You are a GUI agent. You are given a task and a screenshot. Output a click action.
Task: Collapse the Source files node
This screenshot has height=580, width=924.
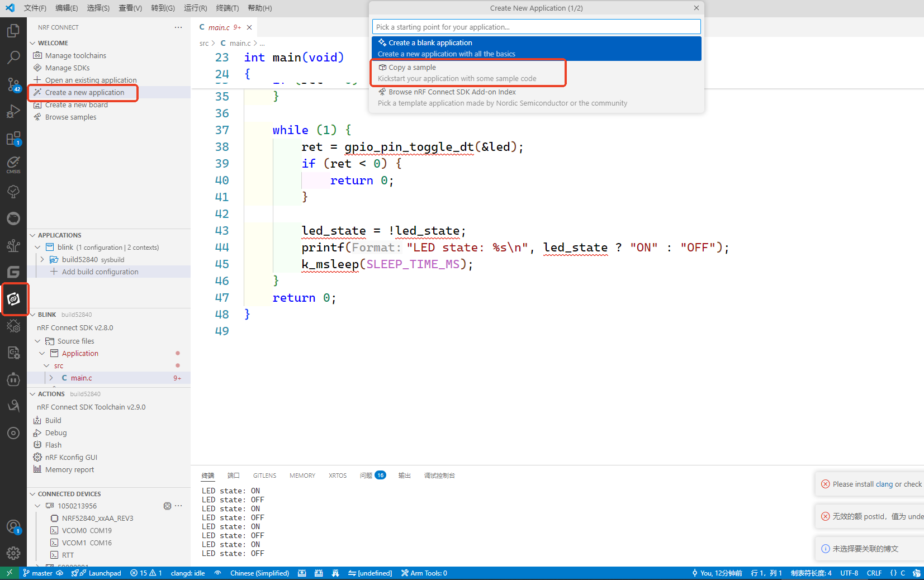[x=37, y=341]
